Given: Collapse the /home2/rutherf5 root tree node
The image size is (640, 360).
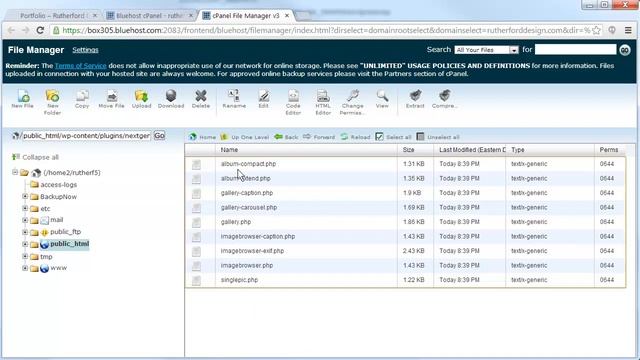Looking at the screenshot, I should 15,172.
